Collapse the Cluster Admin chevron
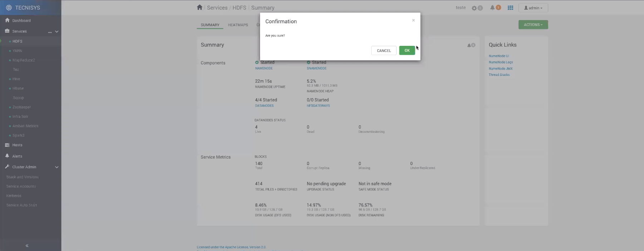 56,167
